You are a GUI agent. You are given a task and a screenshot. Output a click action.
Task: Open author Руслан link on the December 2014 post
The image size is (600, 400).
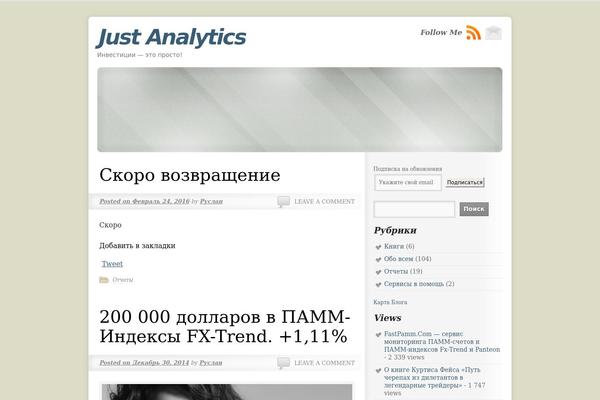(211, 362)
